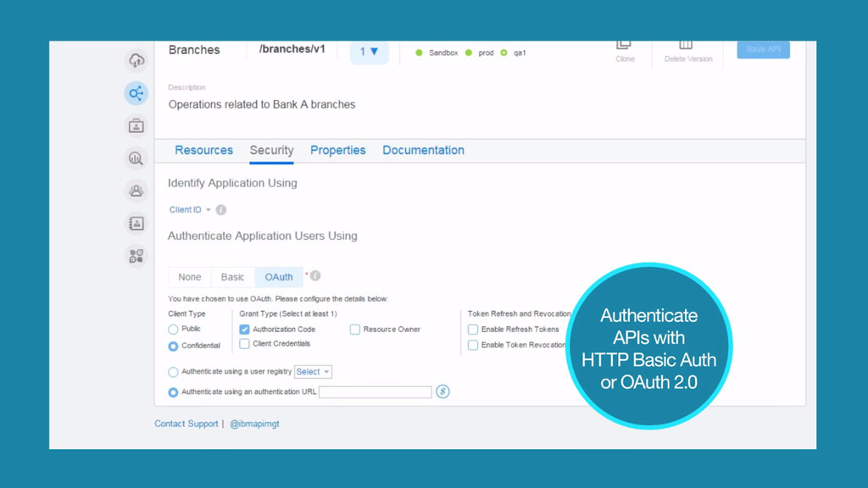Switch to the Security tab
The height and width of the screenshot is (488, 868).
(x=271, y=150)
